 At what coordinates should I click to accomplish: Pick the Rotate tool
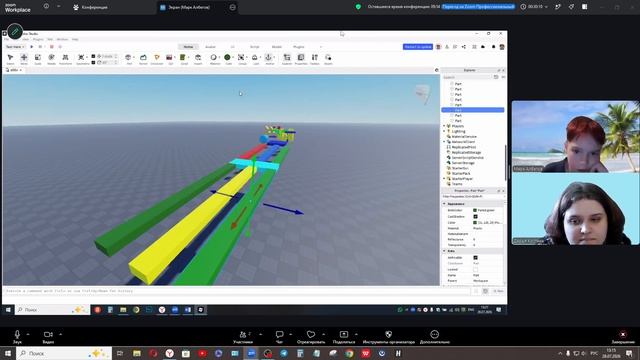pyautogui.click(x=51, y=59)
